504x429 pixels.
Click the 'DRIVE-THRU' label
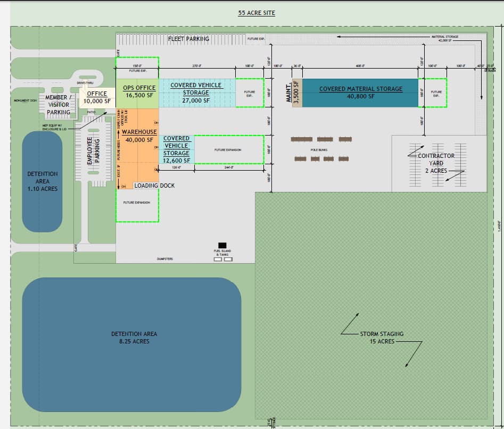[x=85, y=83]
